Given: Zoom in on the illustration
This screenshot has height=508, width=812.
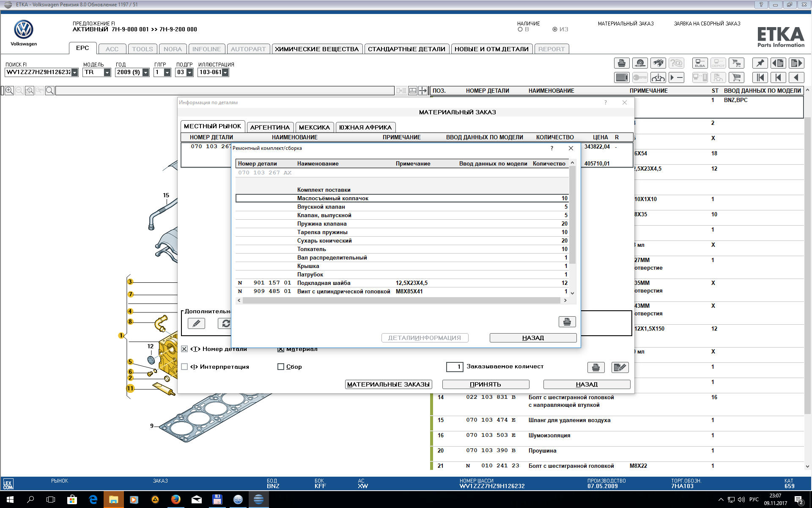Looking at the screenshot, I should pyautogui.click(x=9, y=91).
